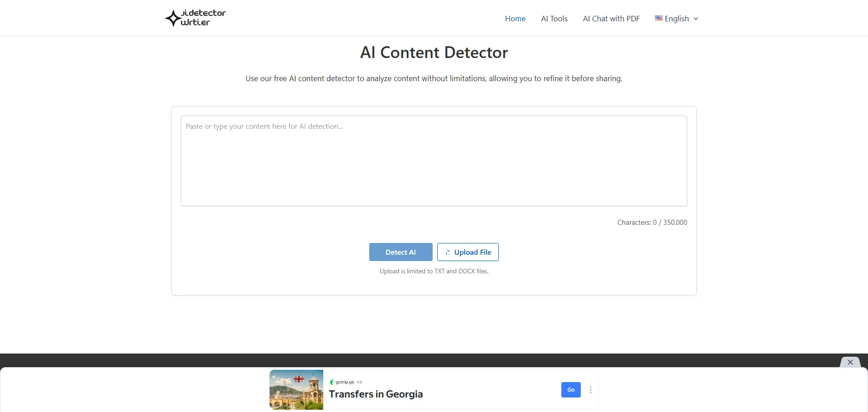Click the Georgia ad thumbnail image

(x=296, y=390)
